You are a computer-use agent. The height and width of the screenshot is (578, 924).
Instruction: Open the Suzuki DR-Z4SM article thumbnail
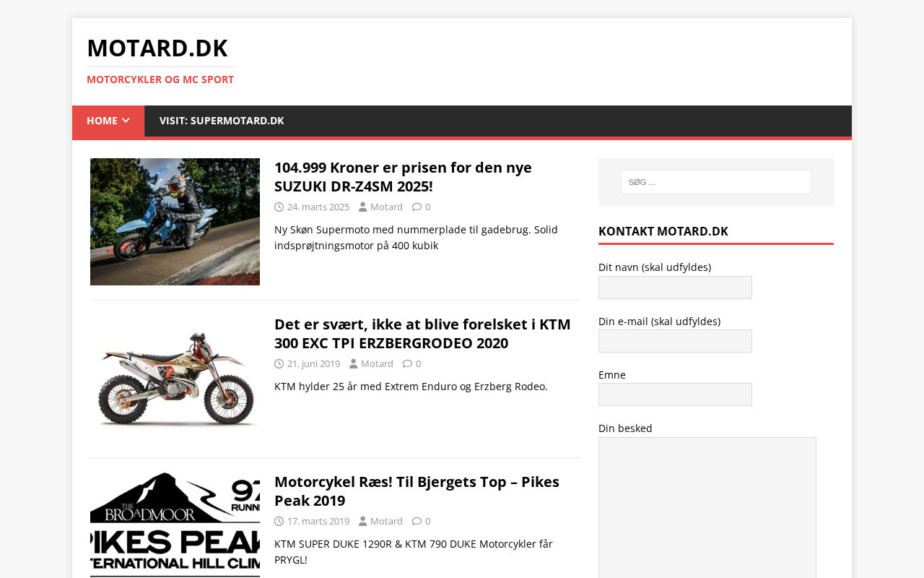tap(175, 222)
